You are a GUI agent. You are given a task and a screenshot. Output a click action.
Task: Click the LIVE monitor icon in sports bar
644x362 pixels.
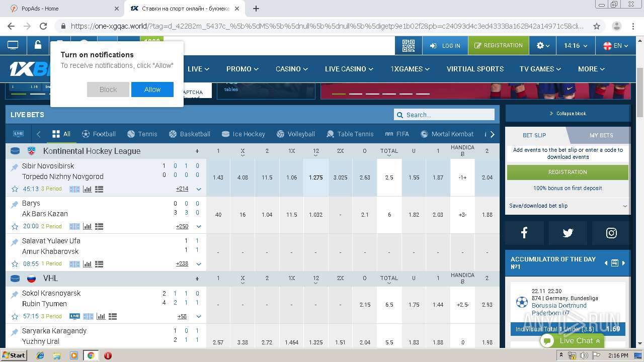click(19, 134)
